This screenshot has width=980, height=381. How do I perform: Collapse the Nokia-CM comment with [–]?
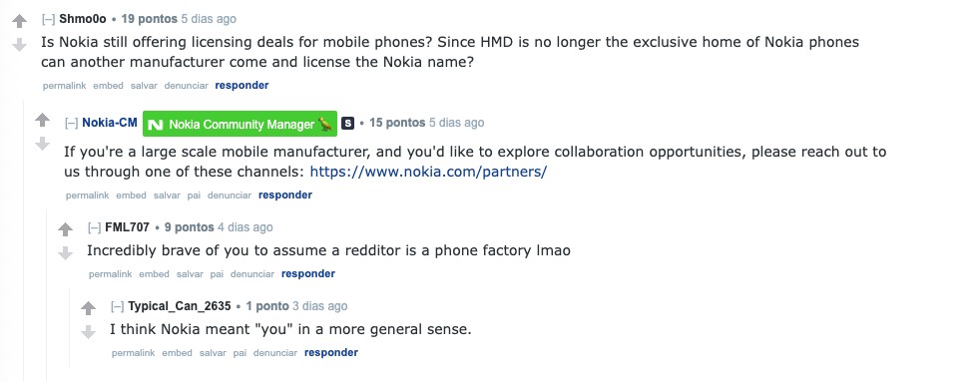tap(71, 123)
